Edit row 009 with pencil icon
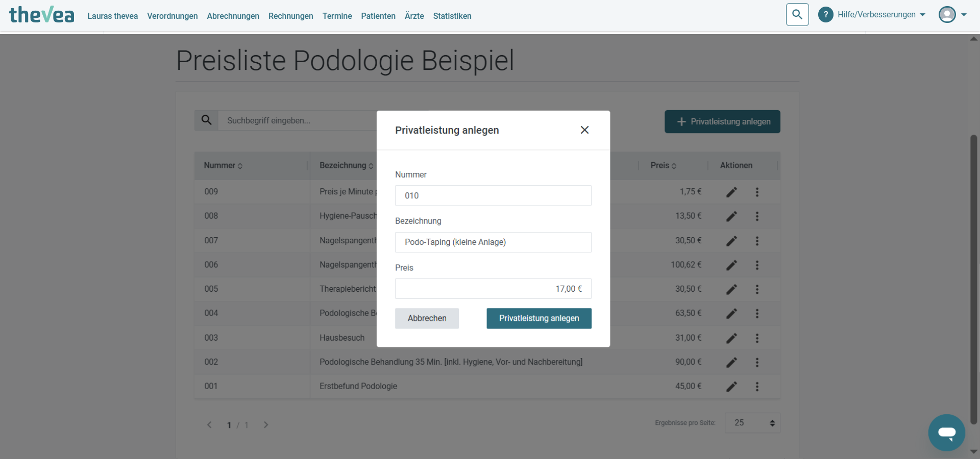The width and height of the screenshot is (980, 459). (731, 192)
